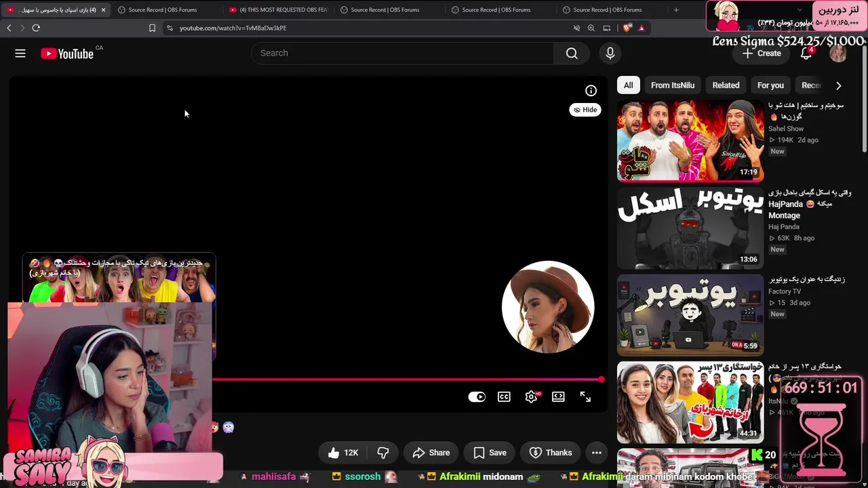Open the Brave Rewards triangle icon
Image resolution: width=868 pixels, height=488 pixels.
point(641,28)
